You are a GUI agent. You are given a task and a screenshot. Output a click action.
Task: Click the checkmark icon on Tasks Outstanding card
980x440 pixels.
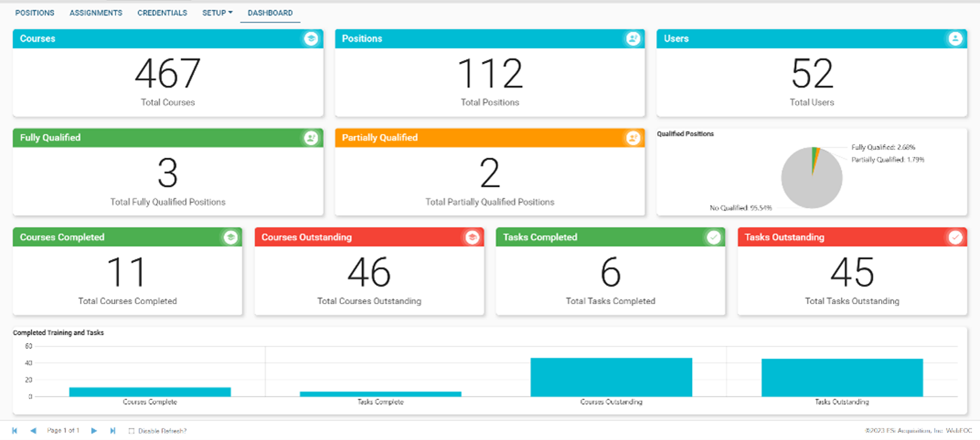[954, 237]
